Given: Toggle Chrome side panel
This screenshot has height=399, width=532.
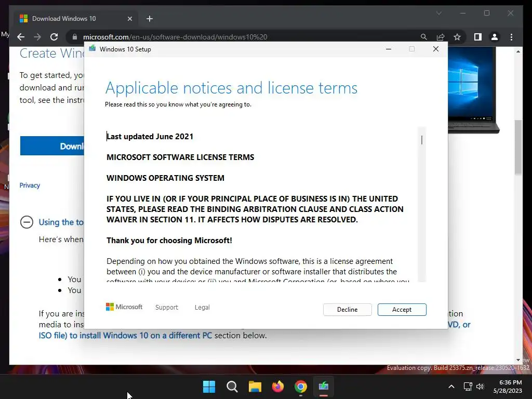Looking at the screenshot, I should [x=478, y=37].
